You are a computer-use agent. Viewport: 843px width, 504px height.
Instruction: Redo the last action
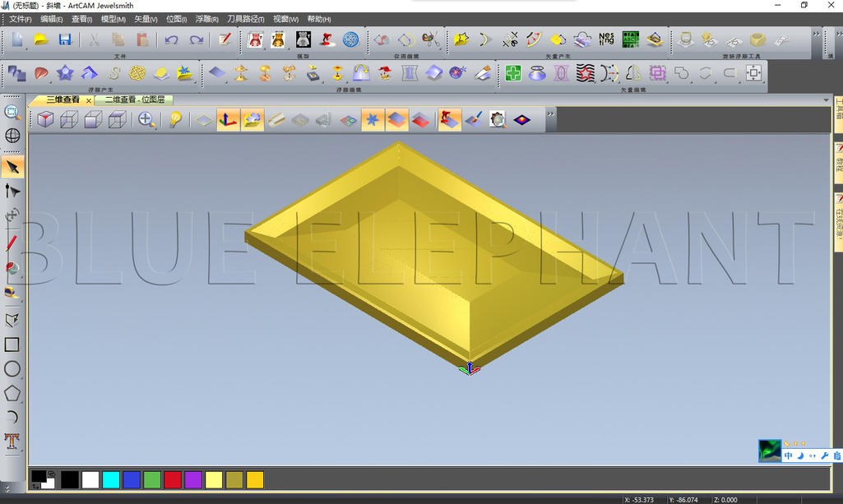197,39
